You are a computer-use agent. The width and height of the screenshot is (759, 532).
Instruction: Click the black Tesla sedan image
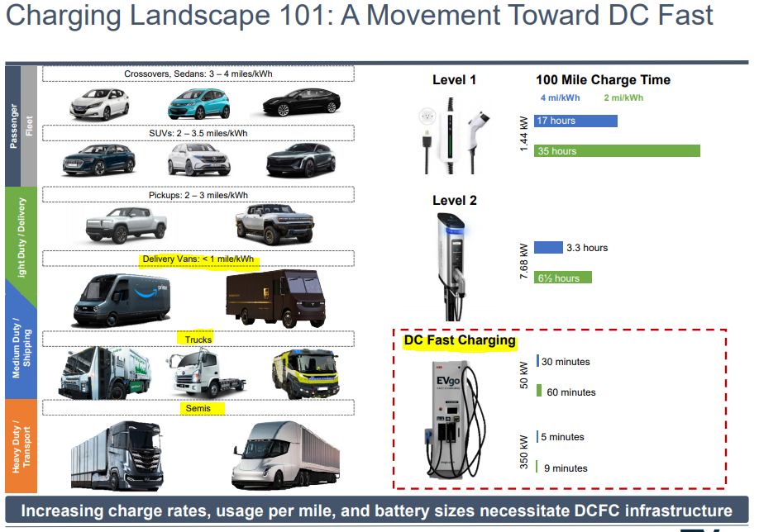302,102
